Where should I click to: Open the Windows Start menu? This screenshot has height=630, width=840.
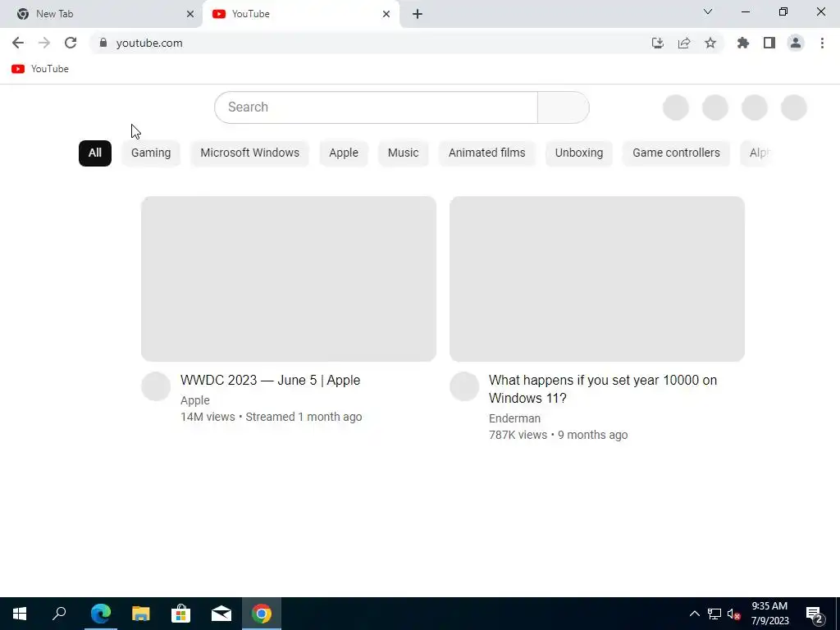[20, 614]
